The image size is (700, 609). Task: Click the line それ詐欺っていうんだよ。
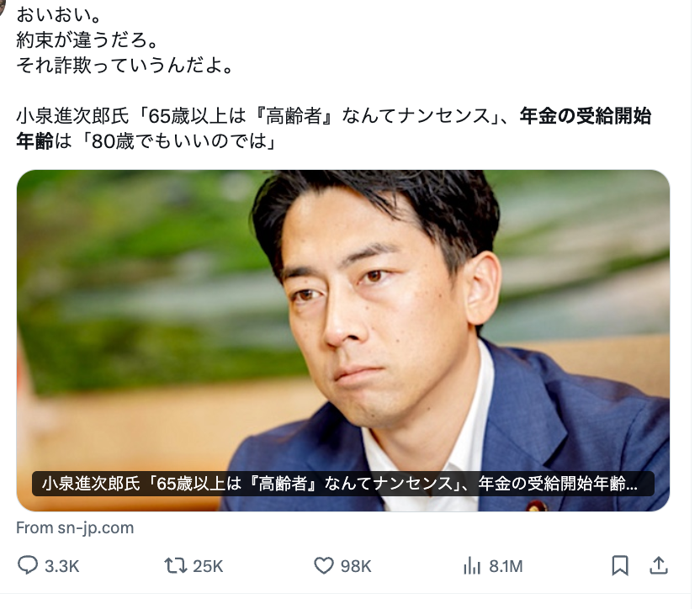tap(125, 66)
